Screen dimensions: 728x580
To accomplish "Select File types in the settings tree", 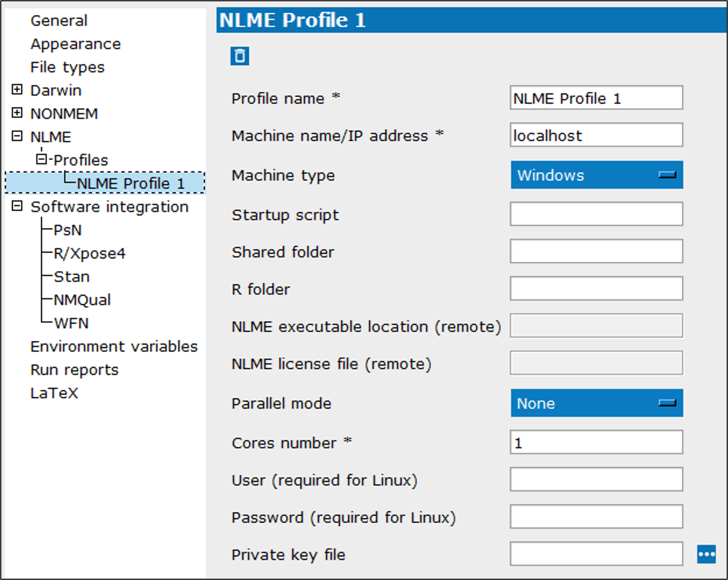I will pos(67,67).
